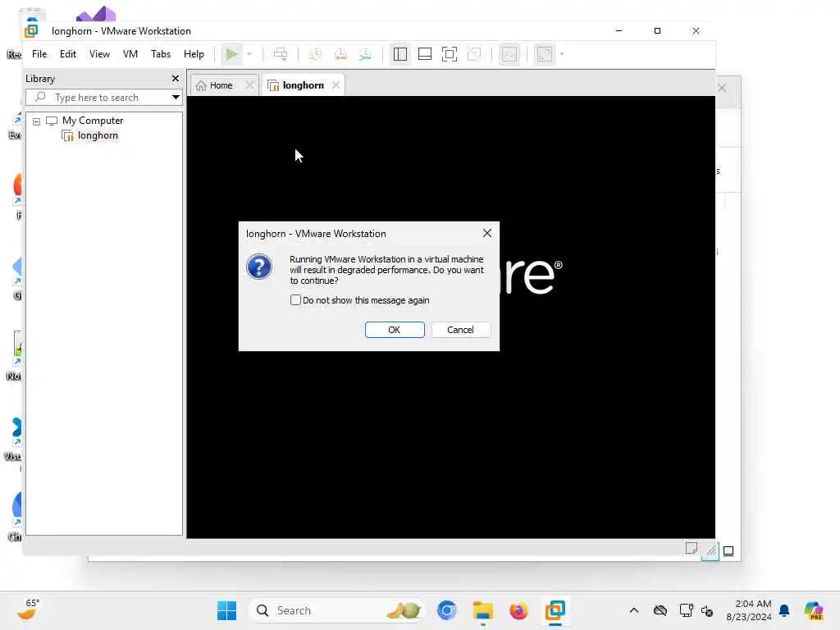
Task: Open the blue circular browser icon in taskbar
Action: click(447, 610)
